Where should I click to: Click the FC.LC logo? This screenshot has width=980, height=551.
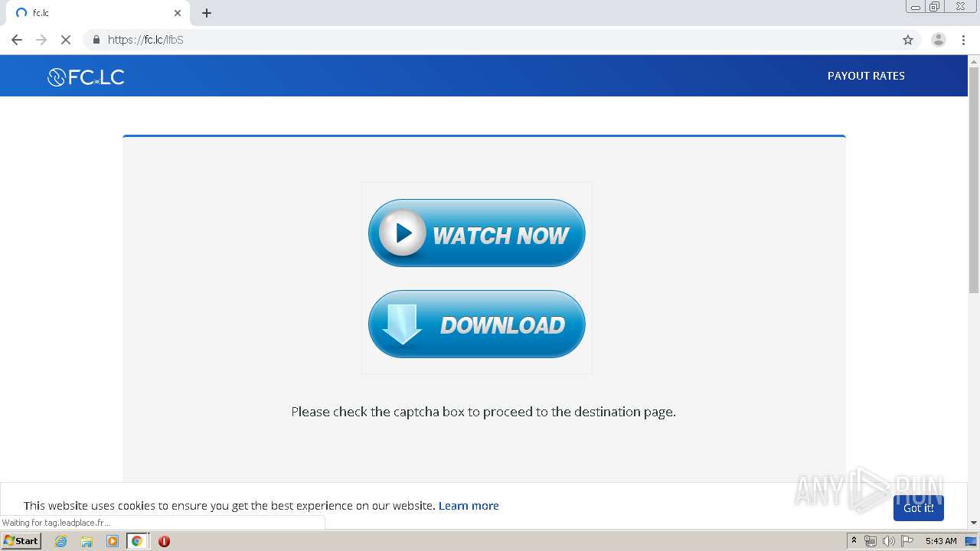(86, 77)
